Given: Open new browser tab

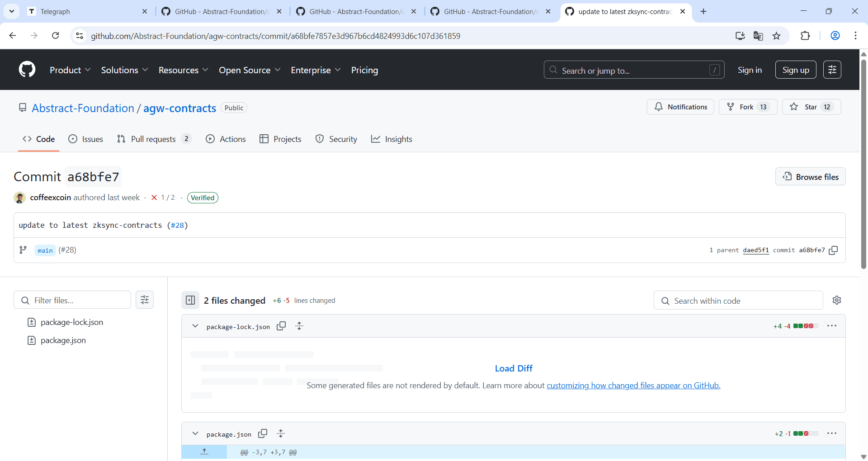Looking at the screenshot, I should click(x=703, y=11).
